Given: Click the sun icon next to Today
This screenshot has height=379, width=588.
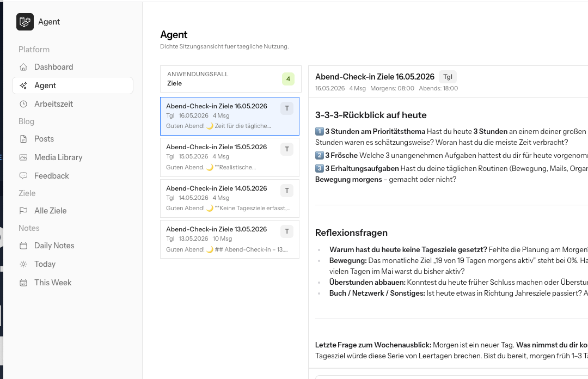Looking at the screenshot, I should pyautogui.click(x=23, y=264).
